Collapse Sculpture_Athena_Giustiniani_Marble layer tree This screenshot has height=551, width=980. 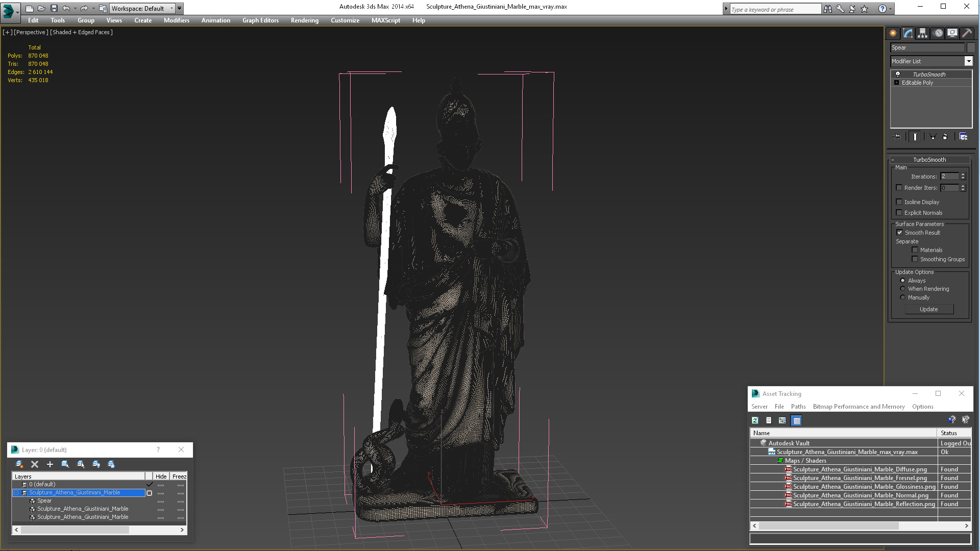(x=16, y=493)
